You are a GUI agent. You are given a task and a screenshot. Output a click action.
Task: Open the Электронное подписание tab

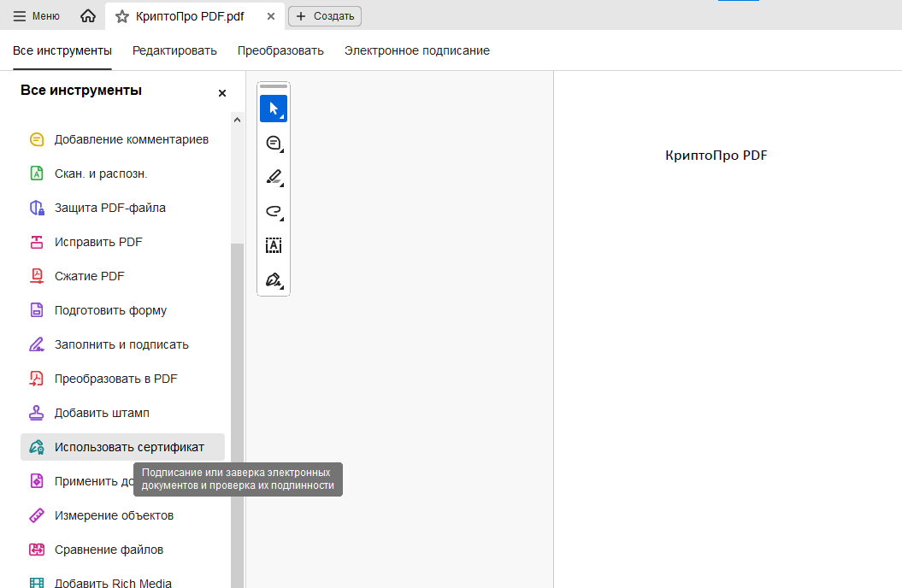tap(416, 50)
